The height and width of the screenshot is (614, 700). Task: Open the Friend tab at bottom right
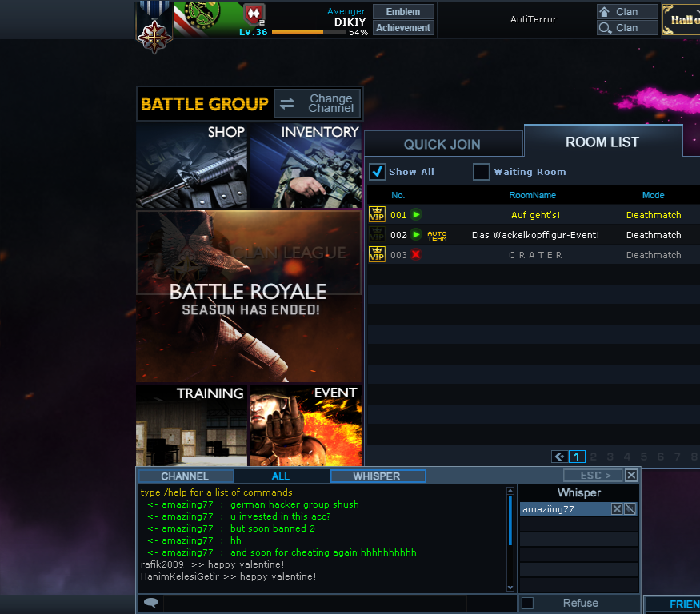[674, 604]
